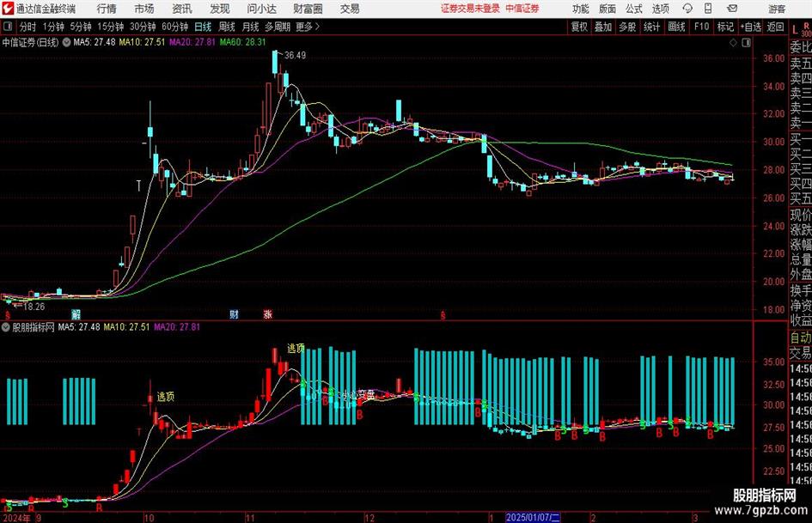Open the 发现 menu

tap(220, 9)
